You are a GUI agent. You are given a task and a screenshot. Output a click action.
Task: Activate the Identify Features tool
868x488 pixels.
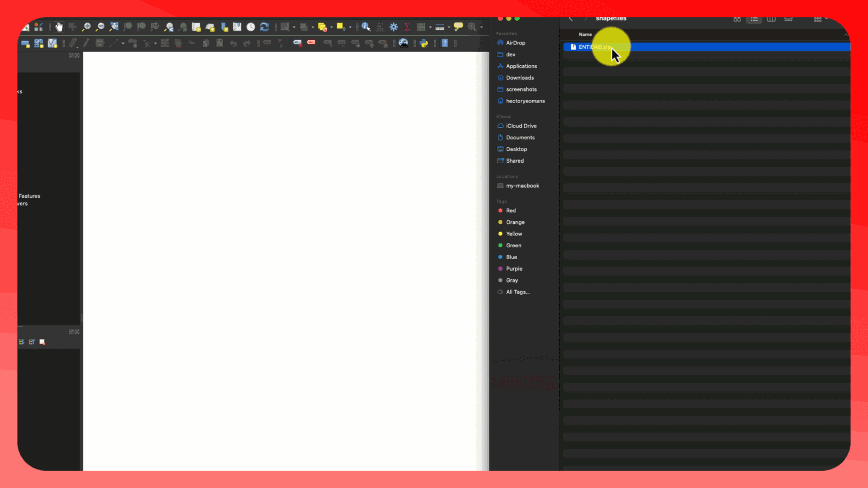pyautogui.click(x=366, y=27)
